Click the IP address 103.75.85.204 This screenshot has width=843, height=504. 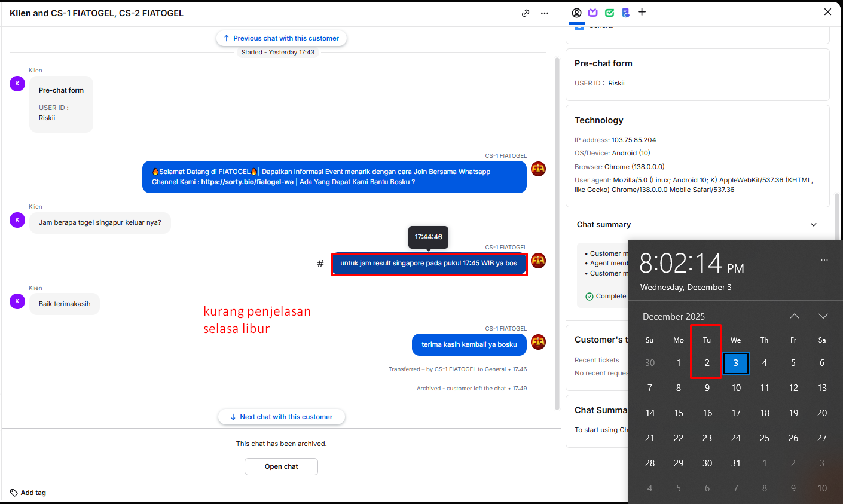click(x=634, y=140)
